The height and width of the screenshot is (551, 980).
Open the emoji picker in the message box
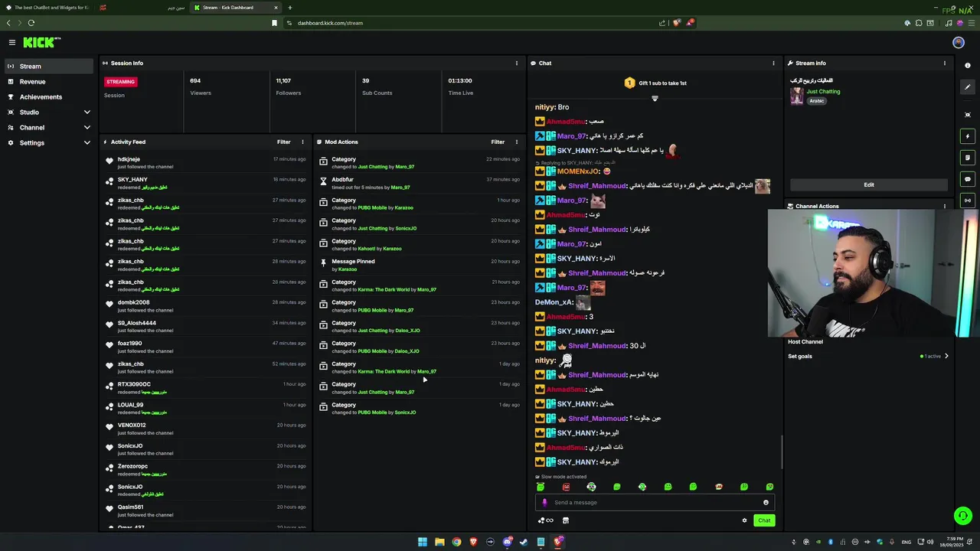766,503
